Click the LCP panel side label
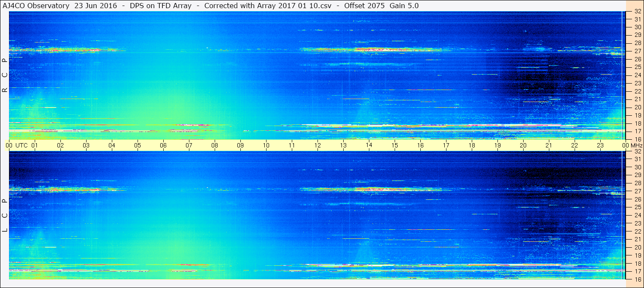Screen dimensions: 644x288 [x=5, y=216]
